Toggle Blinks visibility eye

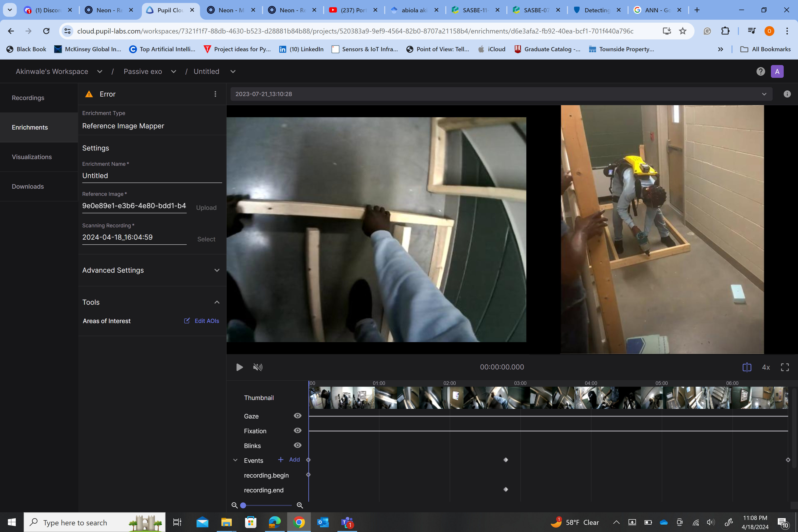coord(297,446)
